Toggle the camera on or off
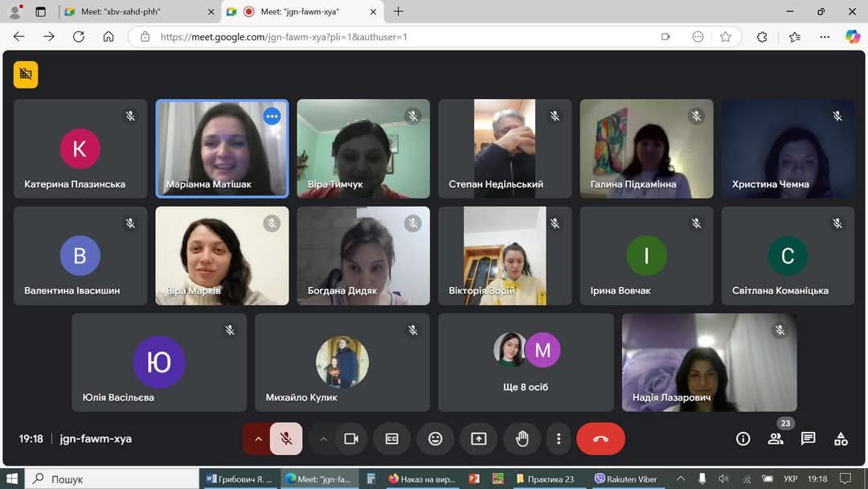 (350, 438)
